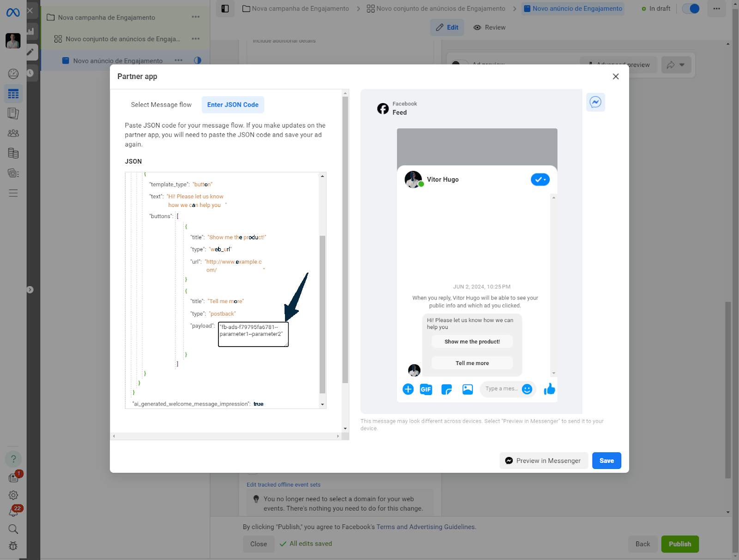This screenshot has height=560, width=739.
Task: Toggle the half-circle status on Novo anúncio row
Action: tap(197, 60)
